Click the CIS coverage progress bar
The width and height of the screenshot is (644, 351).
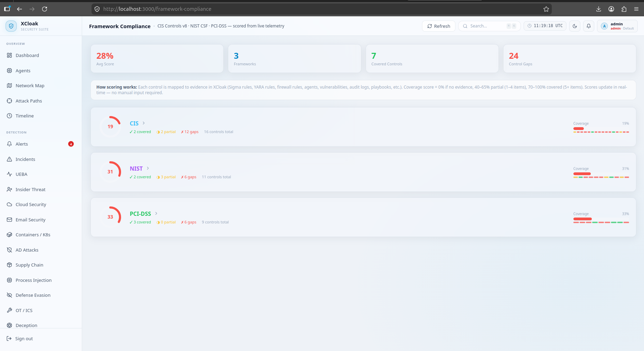601,129
